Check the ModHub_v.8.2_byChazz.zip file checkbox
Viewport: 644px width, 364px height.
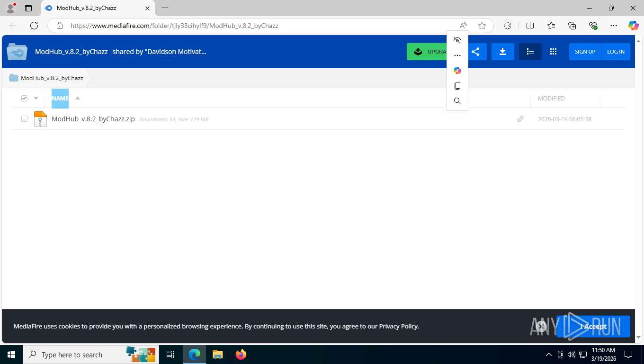coord(24,119)
